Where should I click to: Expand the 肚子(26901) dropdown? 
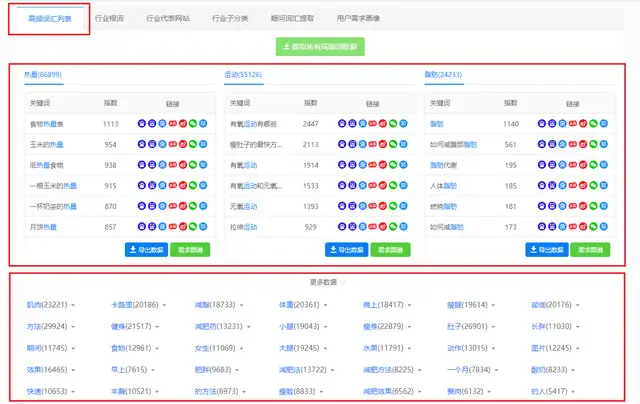(493, 327)
